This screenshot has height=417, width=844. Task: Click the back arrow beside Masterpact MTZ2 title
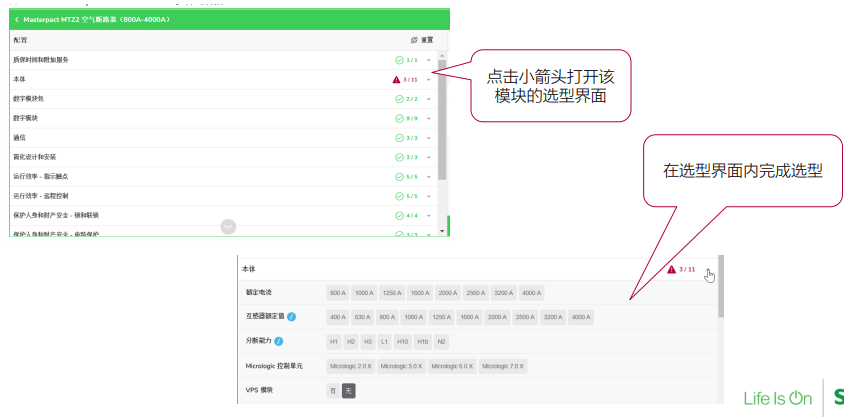tap(17, 19)
